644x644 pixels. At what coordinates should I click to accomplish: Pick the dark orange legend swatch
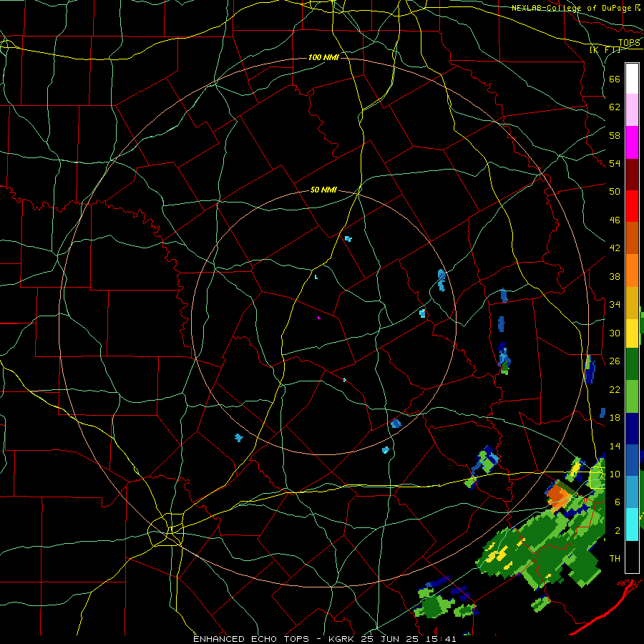632,238
